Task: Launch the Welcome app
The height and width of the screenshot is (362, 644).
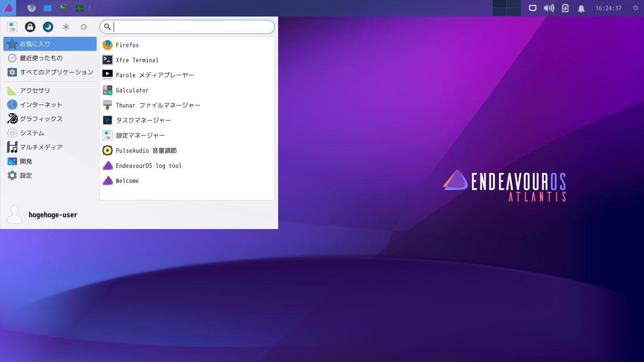Action: (x=187, y=181)
